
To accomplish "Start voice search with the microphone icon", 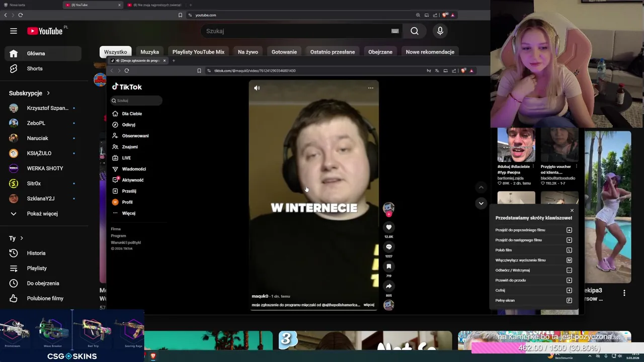I will [440, 31].
